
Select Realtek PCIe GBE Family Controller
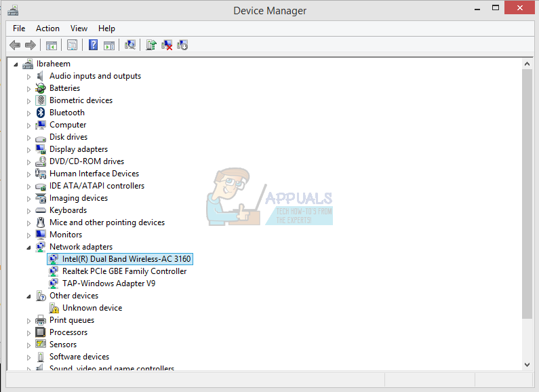125,271
